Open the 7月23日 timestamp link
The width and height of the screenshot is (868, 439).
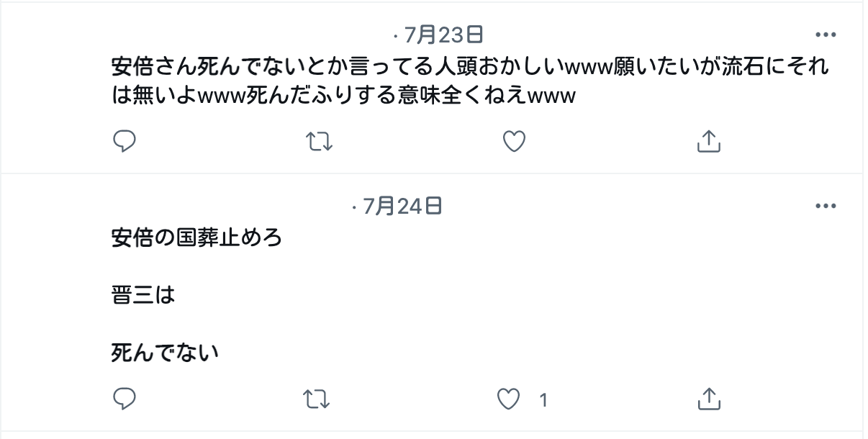point(443,34)
